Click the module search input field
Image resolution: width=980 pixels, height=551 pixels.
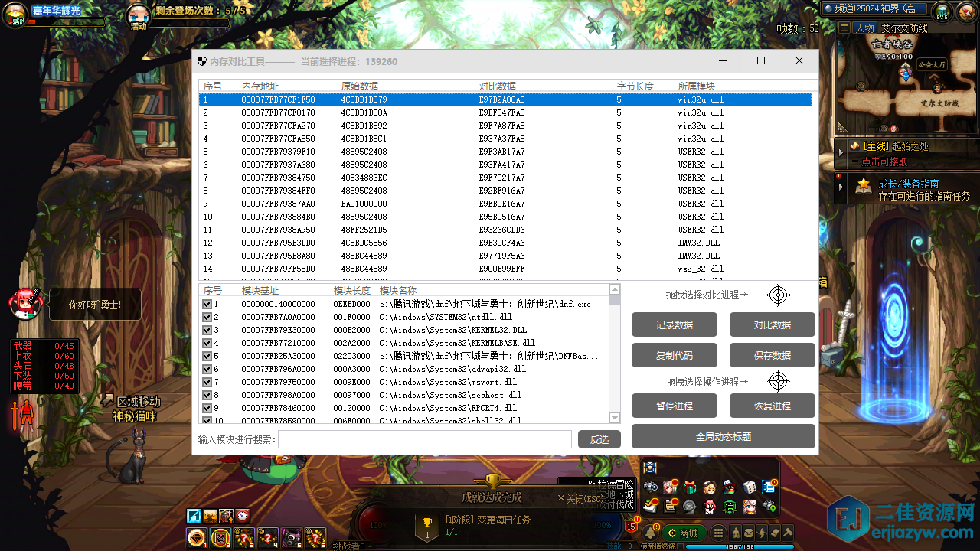click(425, 439)
